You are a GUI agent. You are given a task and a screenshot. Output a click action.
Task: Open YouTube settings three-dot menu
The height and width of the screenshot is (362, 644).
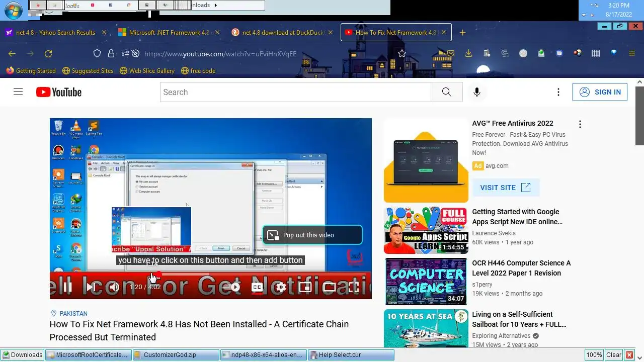click(x=558, y=92)
